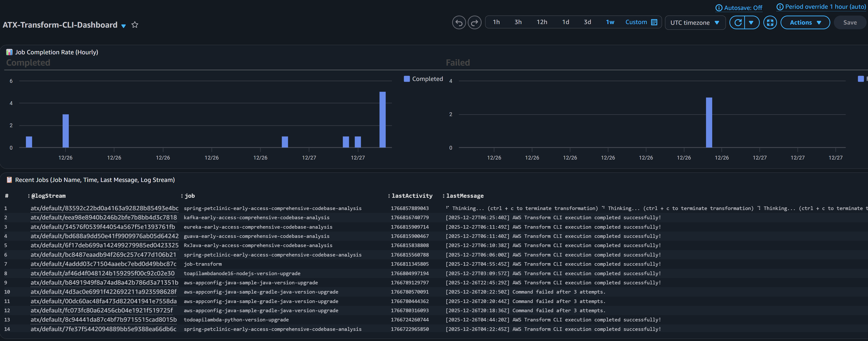
Task: Click the Job Completion Rate widget chart icon
Action: [x=9, y=52]
